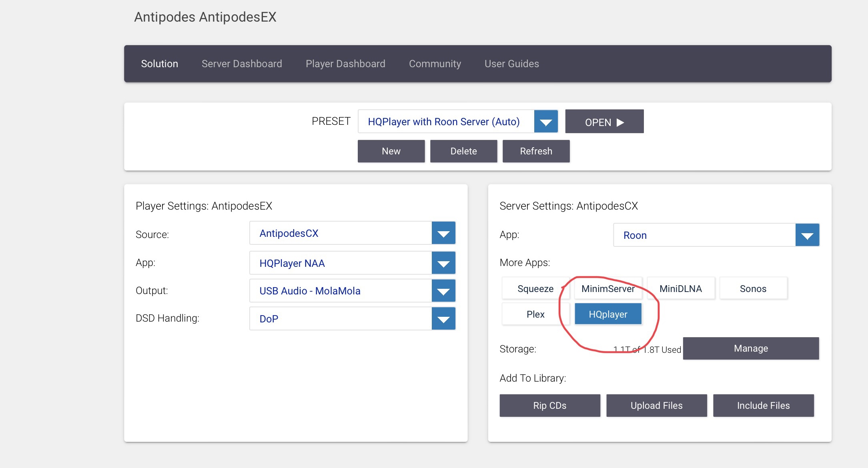Screen dimensions: 868x468
Task: Open the Solution tab
Action: (159, 64)
